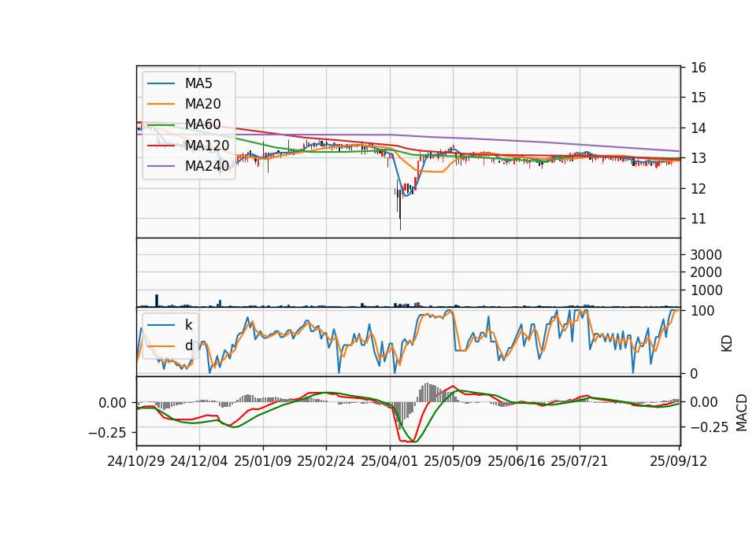Click the KD axis value 100
The height and width of the screenshot is (543, 756).
(x=702, y=311)
